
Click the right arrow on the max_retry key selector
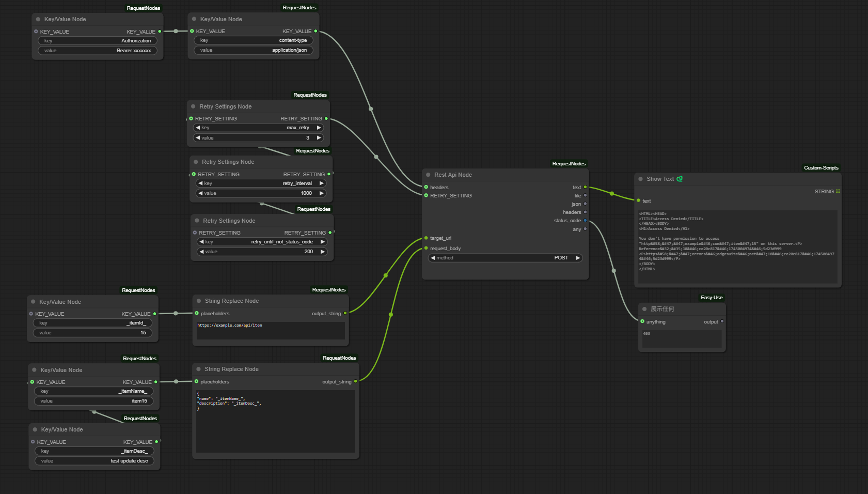click(319, 128)
